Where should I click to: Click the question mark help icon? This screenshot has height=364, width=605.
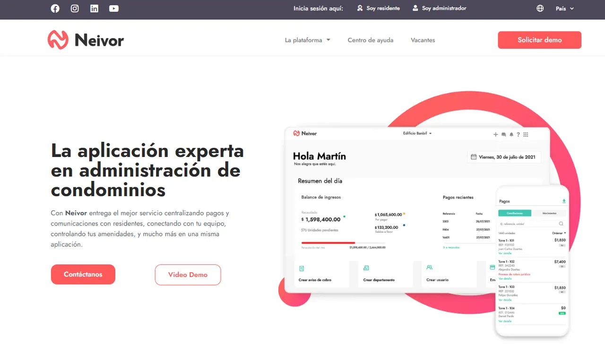click(x=518, y=135)
